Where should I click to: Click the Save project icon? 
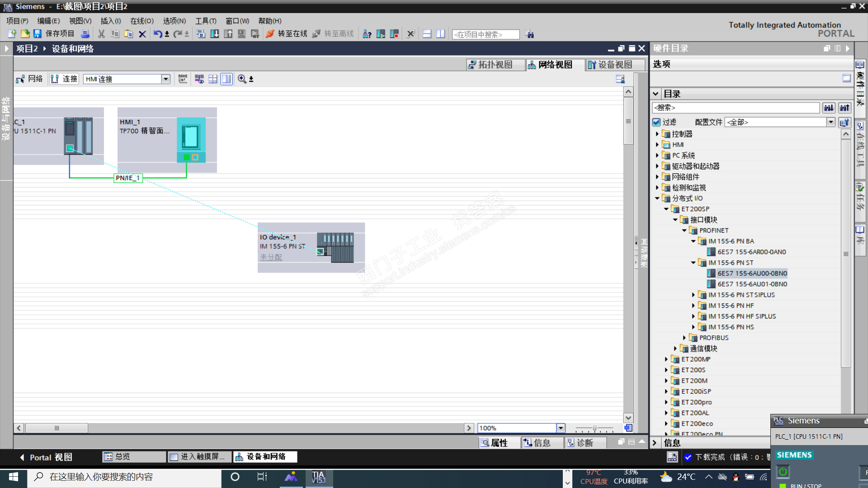pos(38,34)
